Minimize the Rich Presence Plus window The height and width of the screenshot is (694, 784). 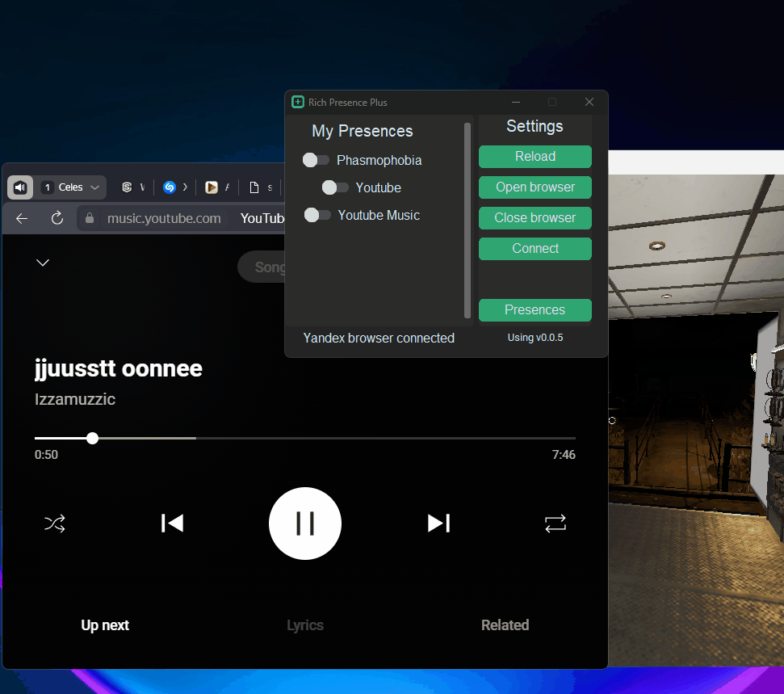point(516,102)
